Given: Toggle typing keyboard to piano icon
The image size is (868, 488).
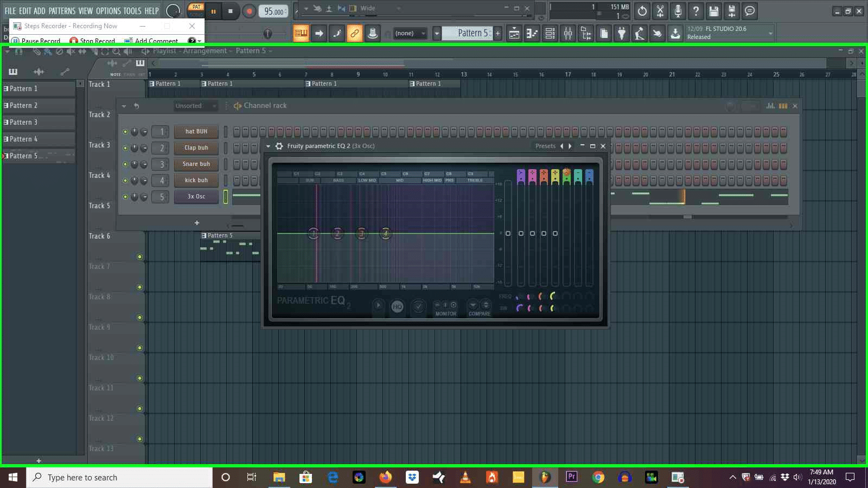Looking at the screenshot, I should [301, 34].
